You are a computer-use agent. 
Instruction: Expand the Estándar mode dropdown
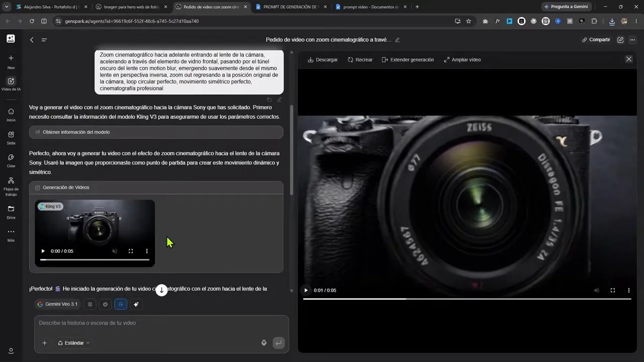coord(73,343)
